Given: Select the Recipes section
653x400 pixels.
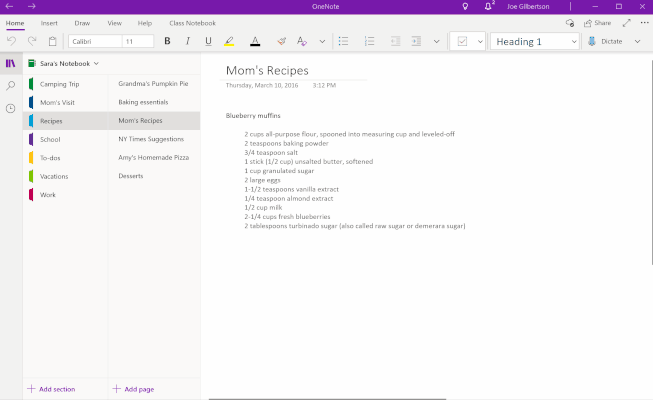Looking at the screenshot, I should pos(66,121).
